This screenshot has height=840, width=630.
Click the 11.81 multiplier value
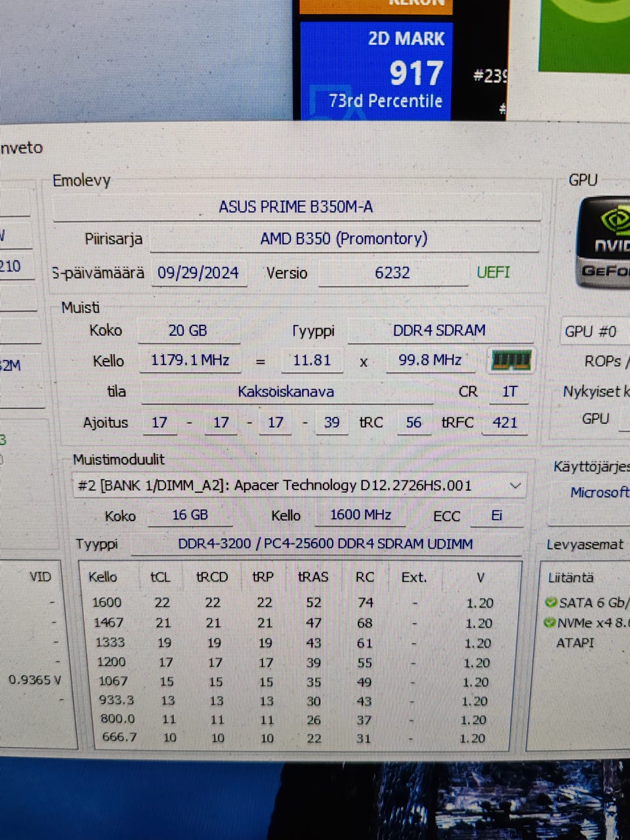[312, 360]
